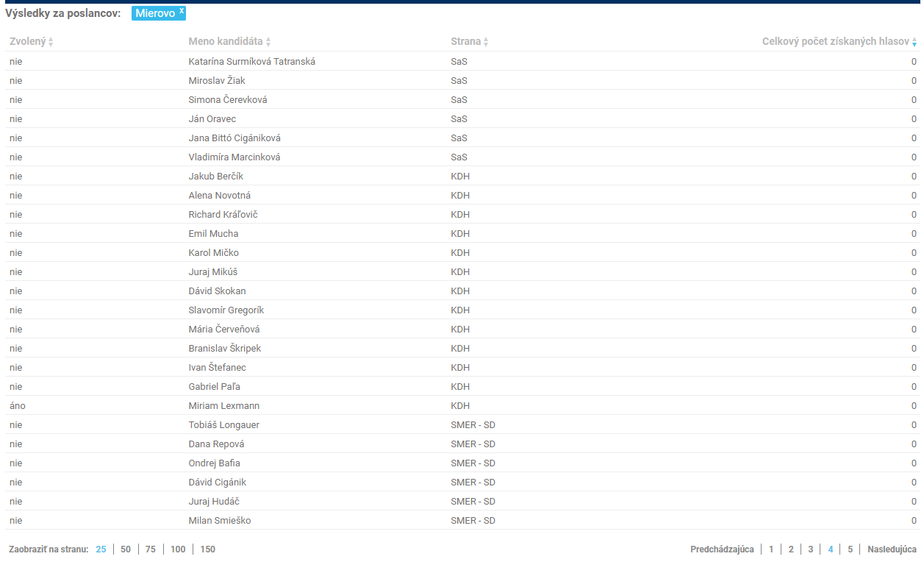Screen dimensions: 924x573
Task: Select candidate Tobiáš Longauer
Action: [224, 425]
